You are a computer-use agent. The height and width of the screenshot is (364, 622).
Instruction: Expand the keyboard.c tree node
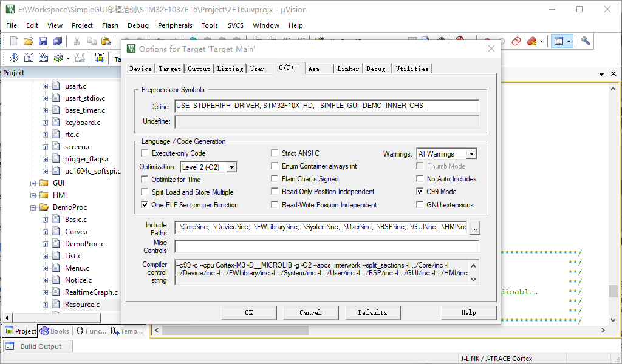pos(45,123)
